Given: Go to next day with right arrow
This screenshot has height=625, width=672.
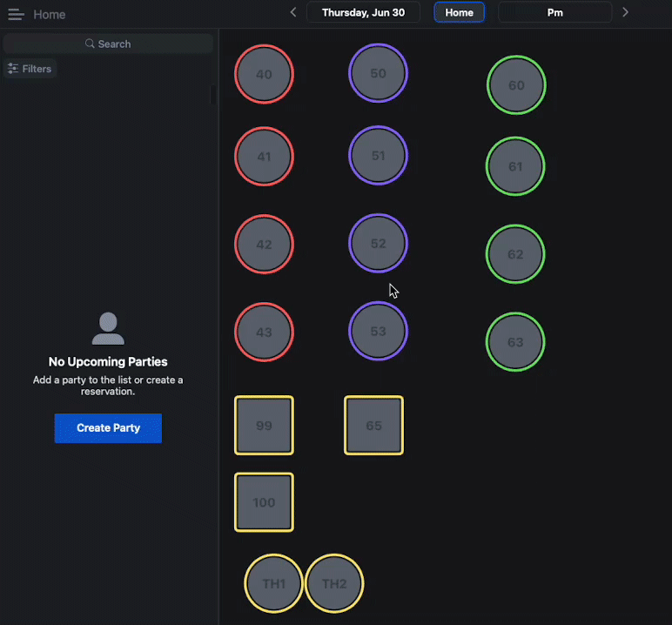Looking at the screenshot, I should click(625, 12).
